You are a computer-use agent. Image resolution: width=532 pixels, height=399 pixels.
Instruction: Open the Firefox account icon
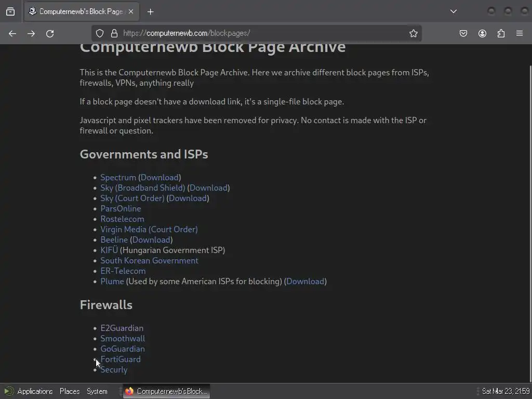coord(482,33)
